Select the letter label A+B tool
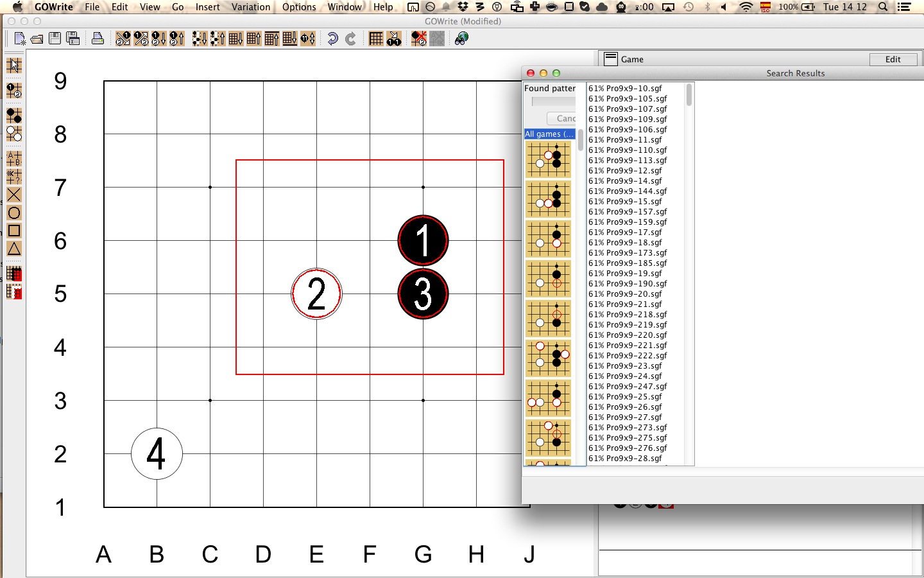Screen dimensions: 924x578 click(x=14, y=157)
